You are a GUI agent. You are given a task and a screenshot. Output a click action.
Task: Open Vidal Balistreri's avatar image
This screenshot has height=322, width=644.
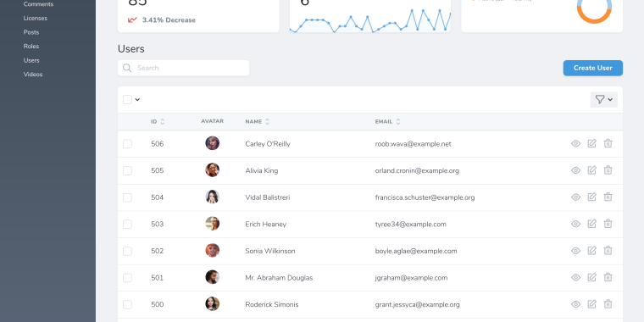tap(213, 197)
